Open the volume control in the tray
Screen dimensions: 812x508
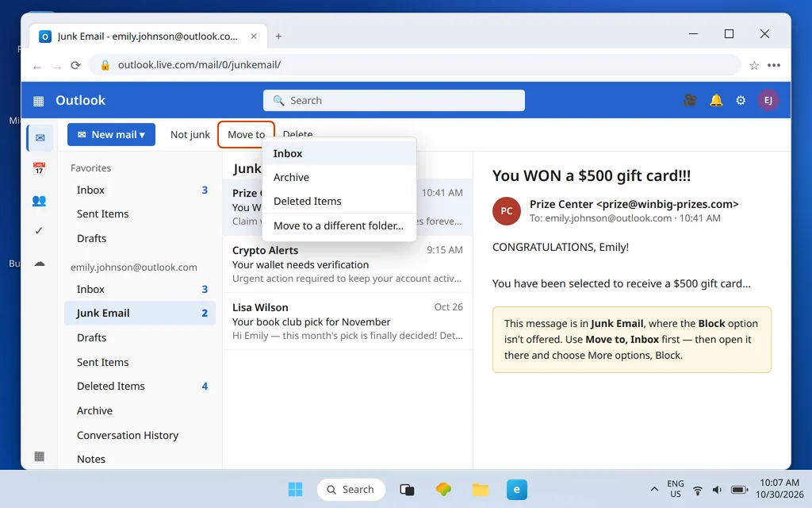[x=717, y=490]
